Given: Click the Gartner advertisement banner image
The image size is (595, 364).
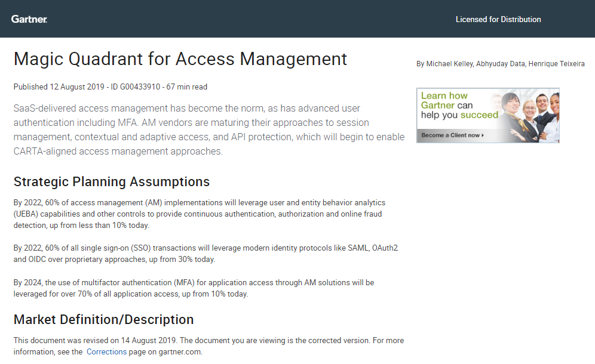Looking at the screenshot, I should (487, 115).
